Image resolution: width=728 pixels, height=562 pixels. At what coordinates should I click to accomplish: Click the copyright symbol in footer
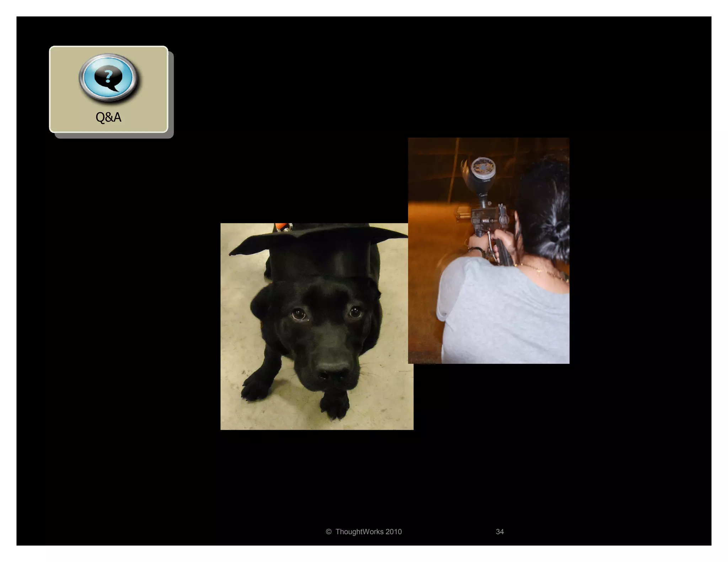[328, 532]
